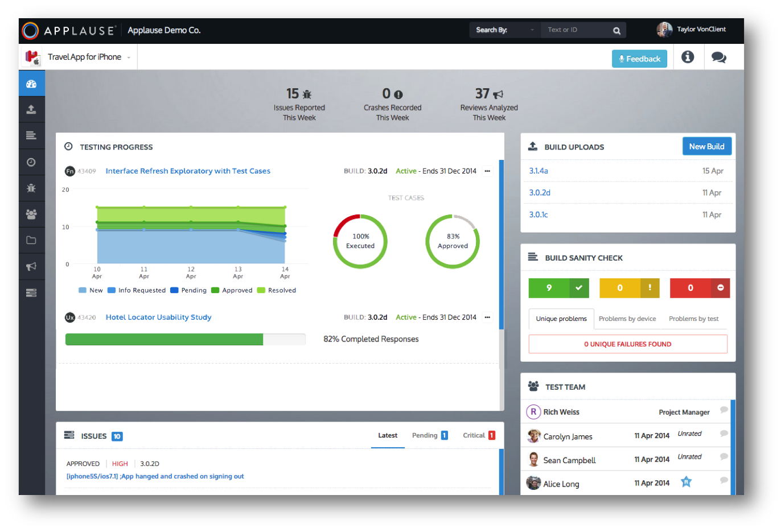Open the Dashboard view from the sidebar
Screen dimensions: 781x532
[x=31, y=83]
